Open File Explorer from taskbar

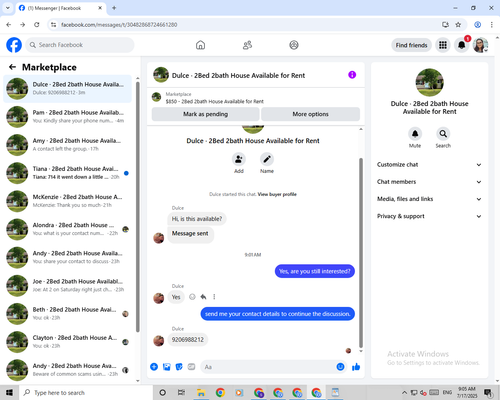(201, 393)
